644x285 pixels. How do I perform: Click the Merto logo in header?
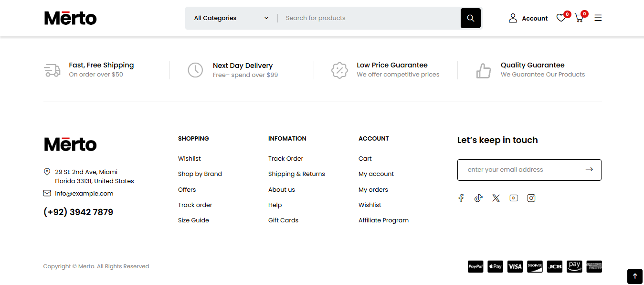tap(71, 18)
